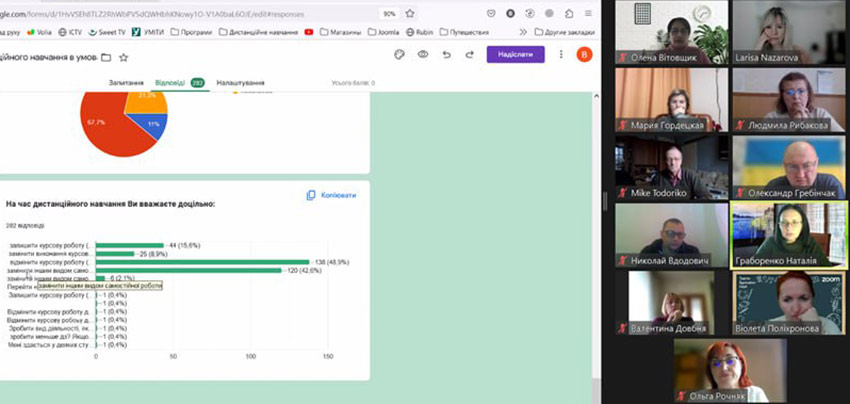Open form three-dot more options menu

pyautogui.click(x=560, y=54)
